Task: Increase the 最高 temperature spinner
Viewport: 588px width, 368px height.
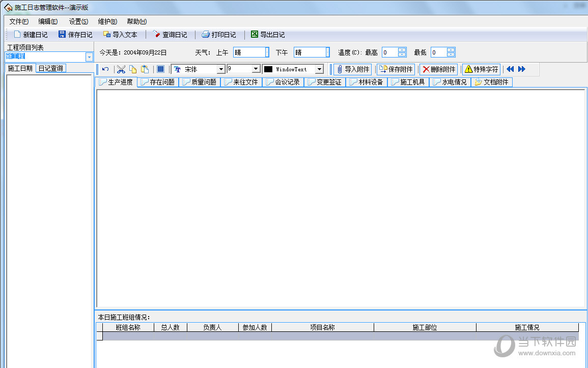Action: pyautogui.click(x=402, y=50)
